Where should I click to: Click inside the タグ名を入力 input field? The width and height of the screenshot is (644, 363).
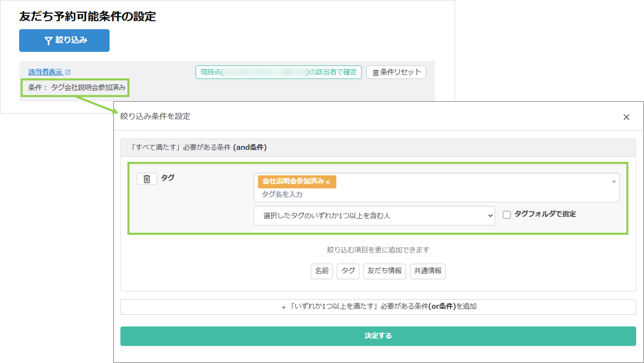pos(282,194)
